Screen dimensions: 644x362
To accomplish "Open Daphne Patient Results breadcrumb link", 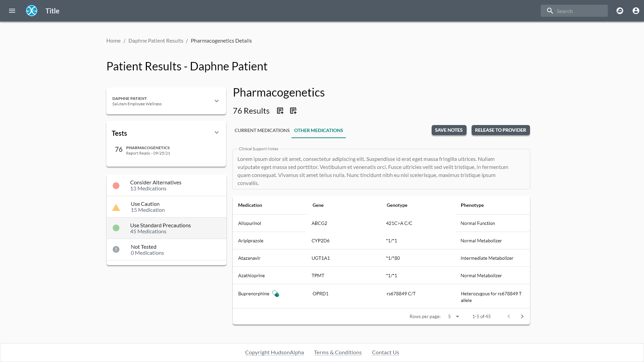I will pyautogui.click(x=156, y=41).
